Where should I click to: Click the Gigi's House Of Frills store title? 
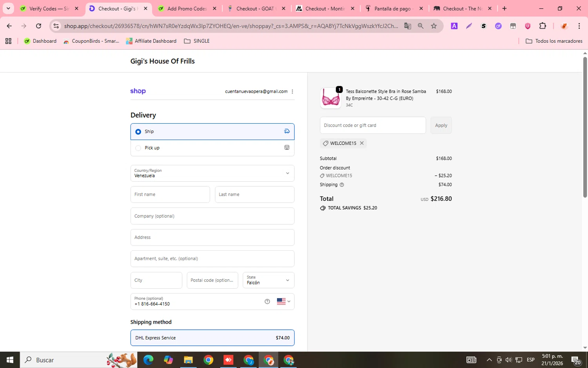[162, 61]
